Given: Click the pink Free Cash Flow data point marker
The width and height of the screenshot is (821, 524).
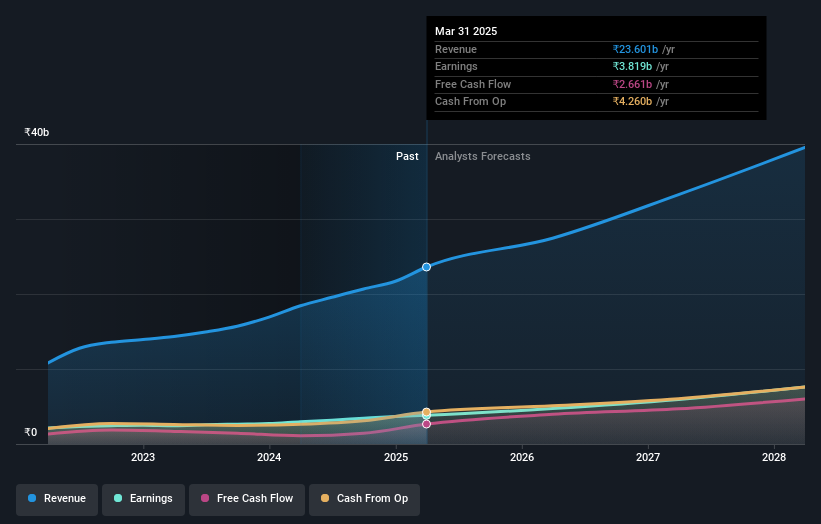Looking at the screenshot, I should point(427,424).
